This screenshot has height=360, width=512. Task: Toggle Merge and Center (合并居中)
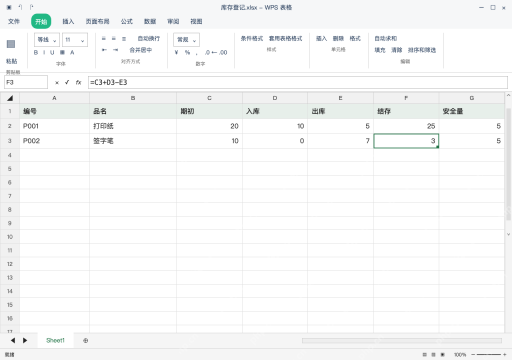[x=141, y=50]
